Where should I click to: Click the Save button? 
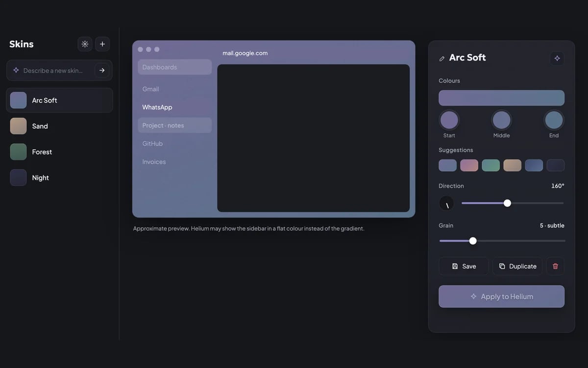(464, 266)
